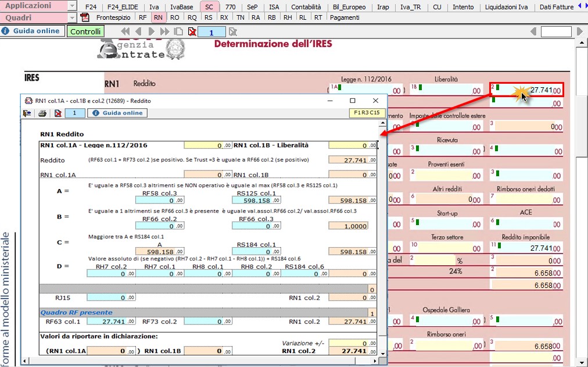The image size is (588, 367).
Task: Click the exit door icon in RN1 popup
Action: [x=27, y=113]
